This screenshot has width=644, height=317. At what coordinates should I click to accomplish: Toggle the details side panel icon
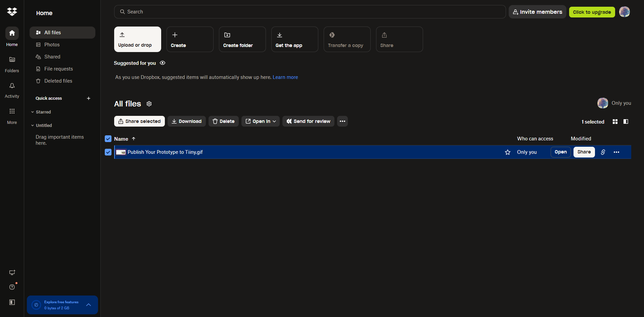coord(626,122)
